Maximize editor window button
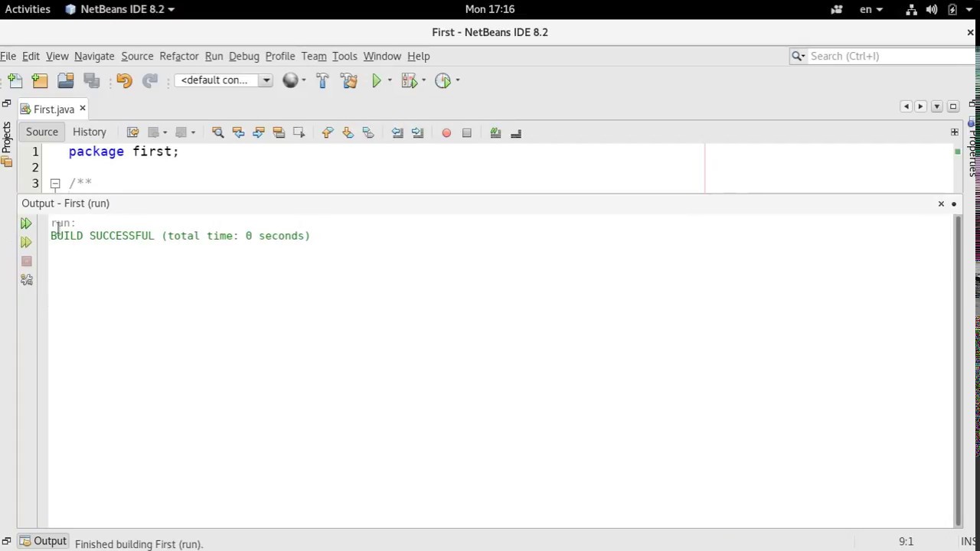 coord(953,106)
